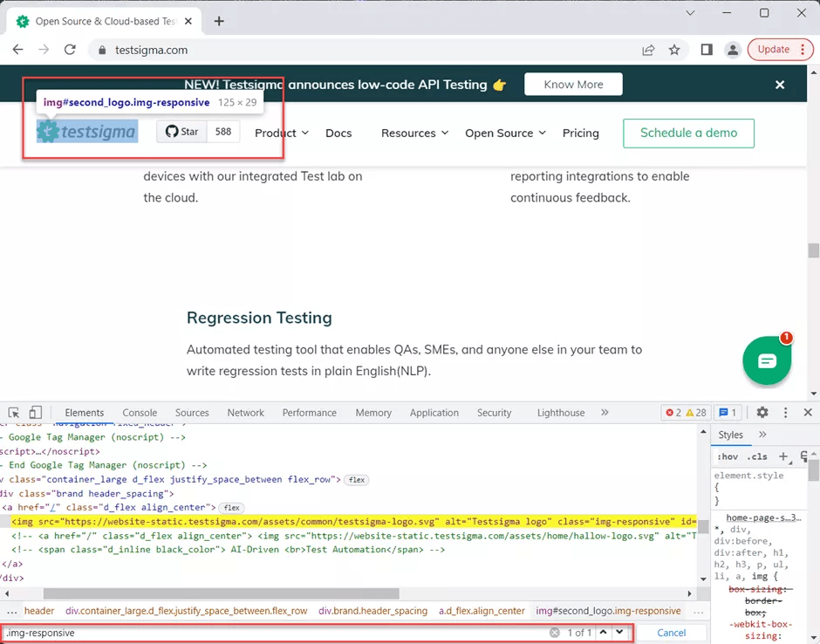Click the testsigma logo
This screenshot has width=820, height=644.
coord(87,131)
